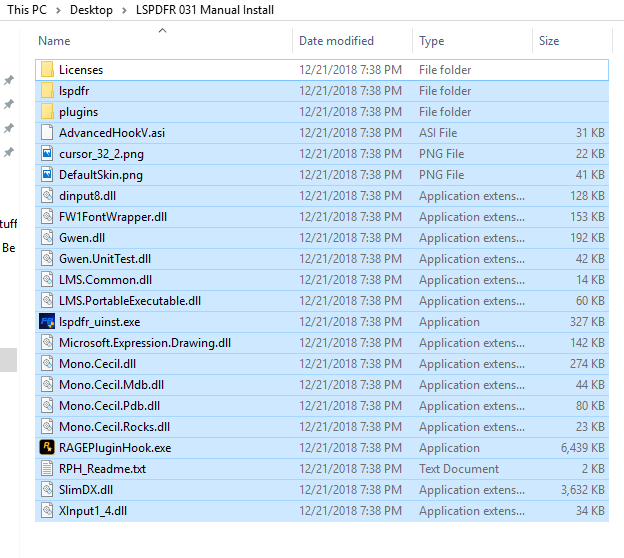Select the Microsoft.Expression.Drawing.dll file name
This screenshot has width=624, height=558.
tap(145, 343)
